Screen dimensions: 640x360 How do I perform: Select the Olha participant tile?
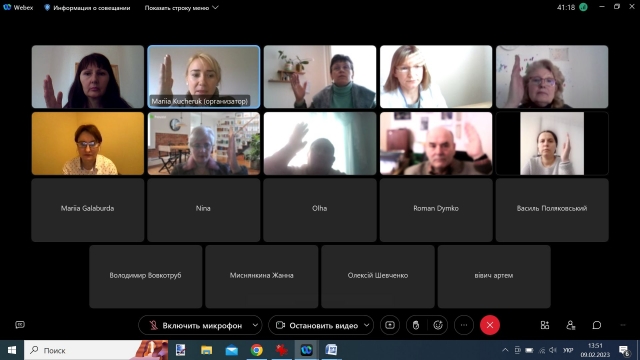click(320, 210)
